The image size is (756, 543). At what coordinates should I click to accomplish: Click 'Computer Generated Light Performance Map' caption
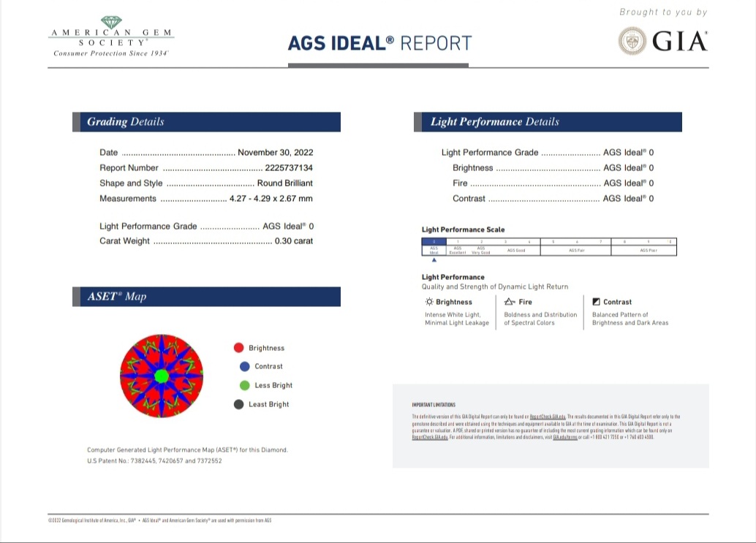(x=187, y=449)
